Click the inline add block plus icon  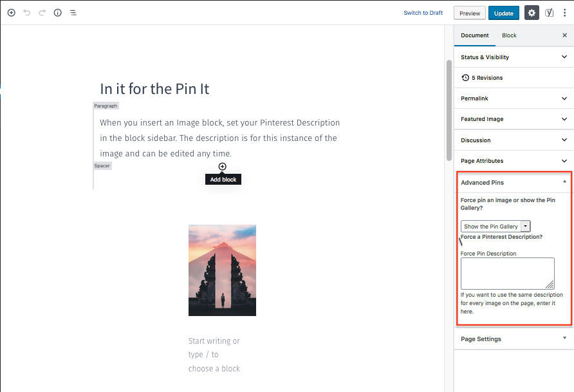(223, 167)
